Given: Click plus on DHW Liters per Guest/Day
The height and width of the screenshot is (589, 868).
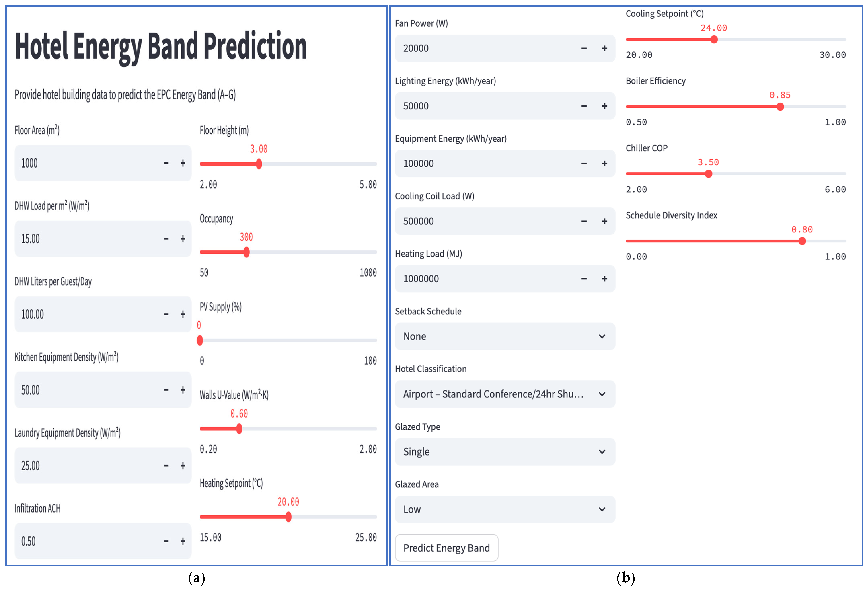Looking at the screenshot, I should click(x=183, y=314).
